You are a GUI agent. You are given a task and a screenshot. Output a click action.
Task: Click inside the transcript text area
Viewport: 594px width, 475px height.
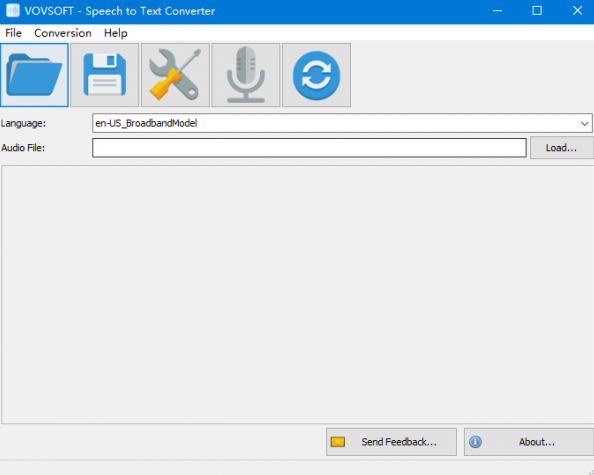click(x=297, y=294)
